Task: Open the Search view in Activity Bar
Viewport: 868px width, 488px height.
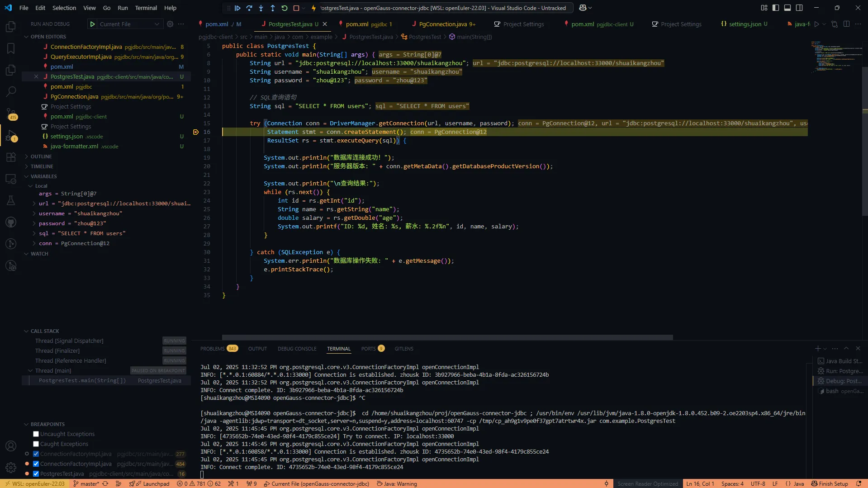Action: pos(11,91)
